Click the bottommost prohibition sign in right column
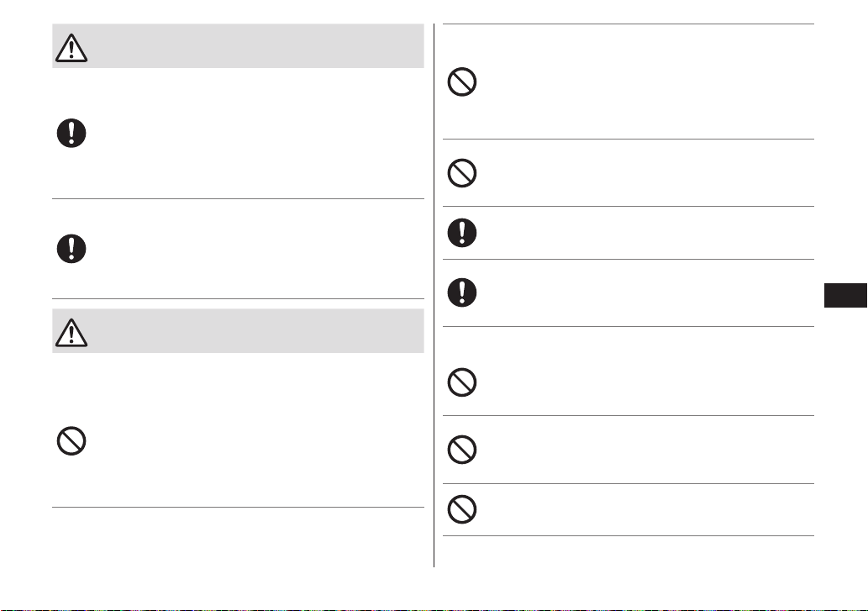Image resolution: width=868 pixels, height=611 pixels. coord(461,509)
